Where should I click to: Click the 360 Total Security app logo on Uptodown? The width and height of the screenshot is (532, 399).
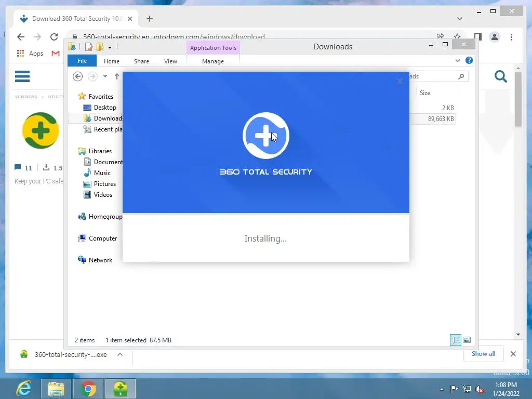41,130
